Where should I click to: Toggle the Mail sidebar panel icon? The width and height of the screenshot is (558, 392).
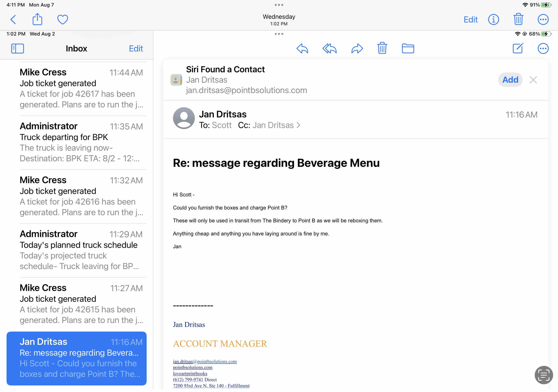click(x=18, y=49)
